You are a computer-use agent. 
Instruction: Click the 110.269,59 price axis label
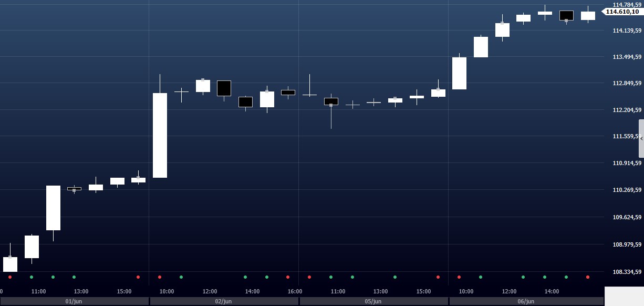click(627, 190)
